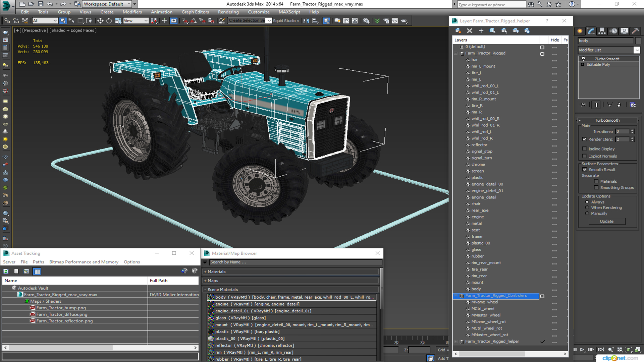Open the Utilities hammer tab
The width and height of the screenshot is (644, 362).
pyautogui.click(x=635, y=31)
